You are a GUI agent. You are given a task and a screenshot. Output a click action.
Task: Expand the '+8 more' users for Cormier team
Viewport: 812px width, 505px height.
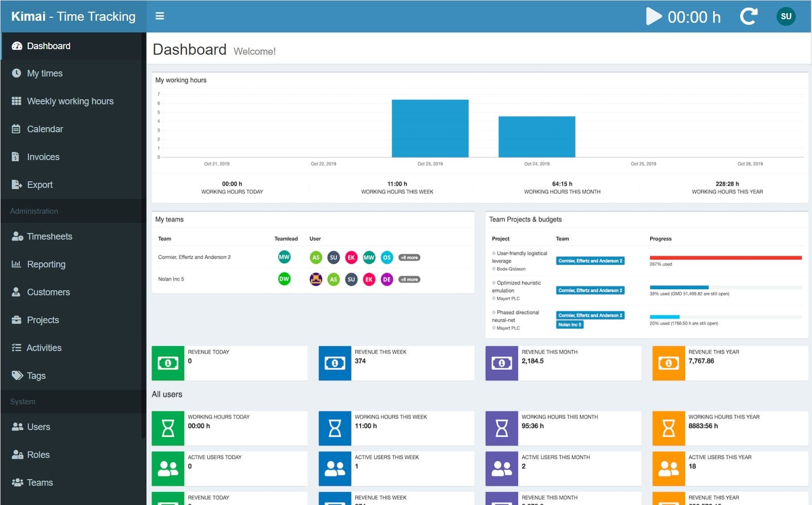point(410,257)
